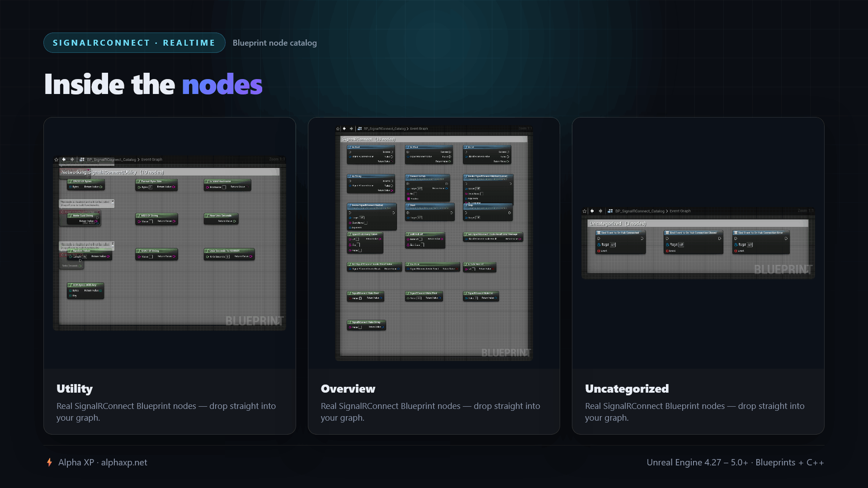Select the Format Byte Size node
Image resolution: width=868 pixels, height=488 pixels.
tap(156, 184)
